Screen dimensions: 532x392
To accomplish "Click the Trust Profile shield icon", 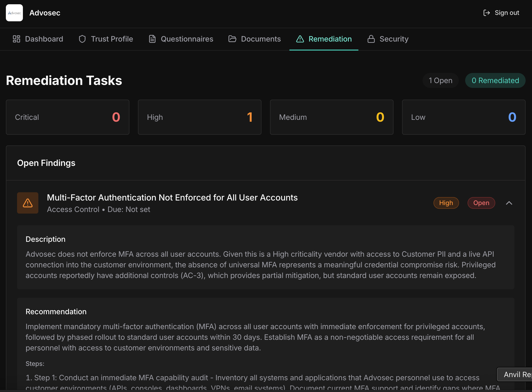I will 82,39.
